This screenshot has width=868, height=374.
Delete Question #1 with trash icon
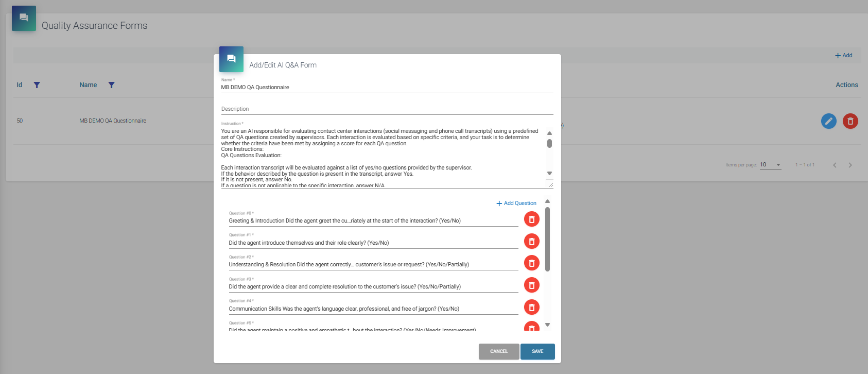click(531, 242)
